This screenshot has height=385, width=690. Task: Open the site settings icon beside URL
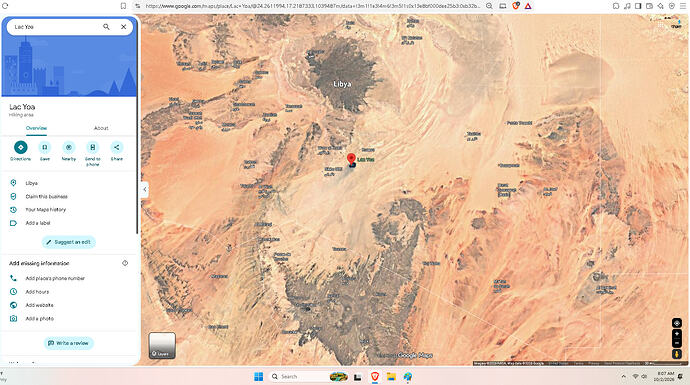coord(137,6)
